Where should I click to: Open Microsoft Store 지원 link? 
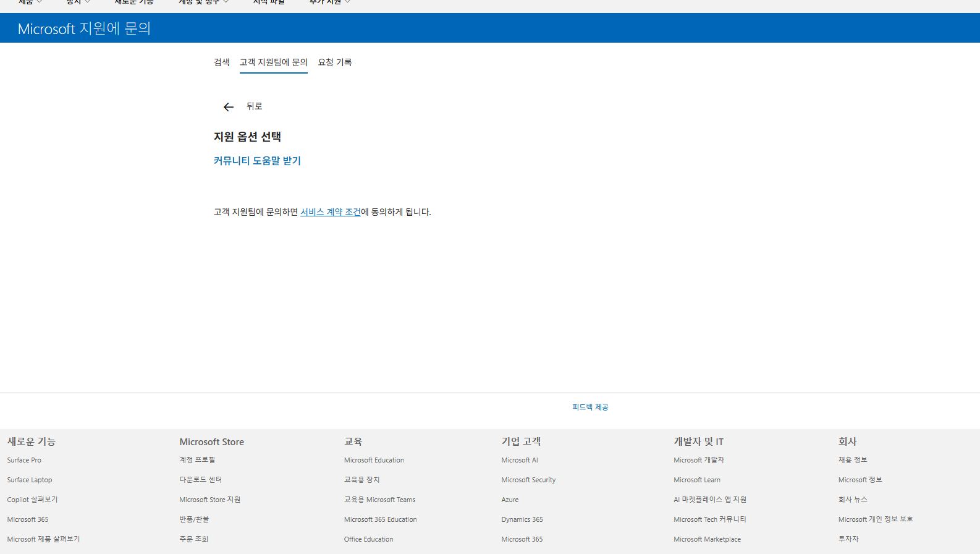pos(210,500)
